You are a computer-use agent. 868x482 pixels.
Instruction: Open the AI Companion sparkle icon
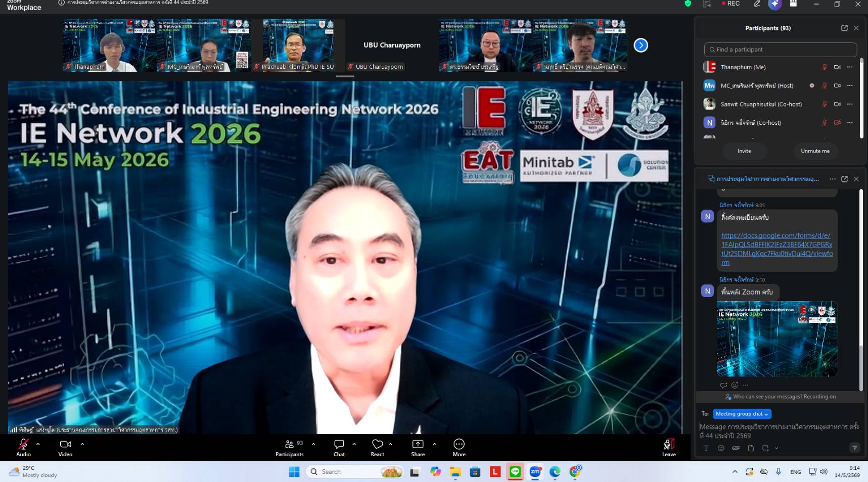(774, 4)
